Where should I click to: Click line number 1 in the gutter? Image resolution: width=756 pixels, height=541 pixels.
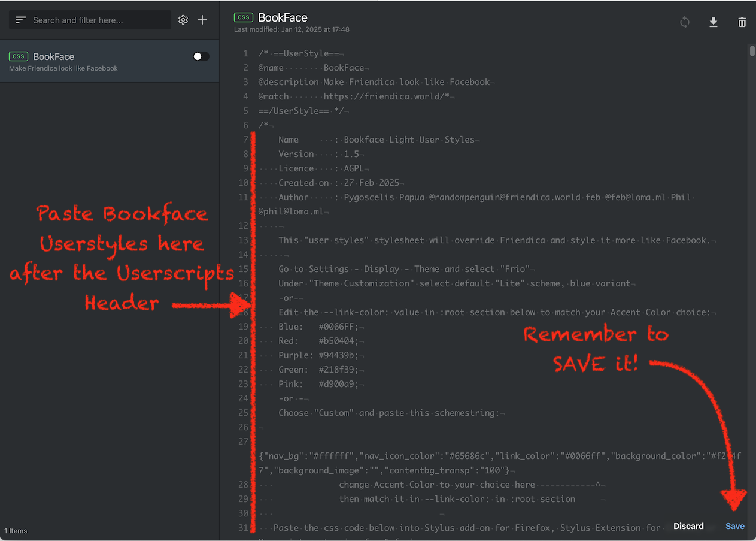(245, 53)
